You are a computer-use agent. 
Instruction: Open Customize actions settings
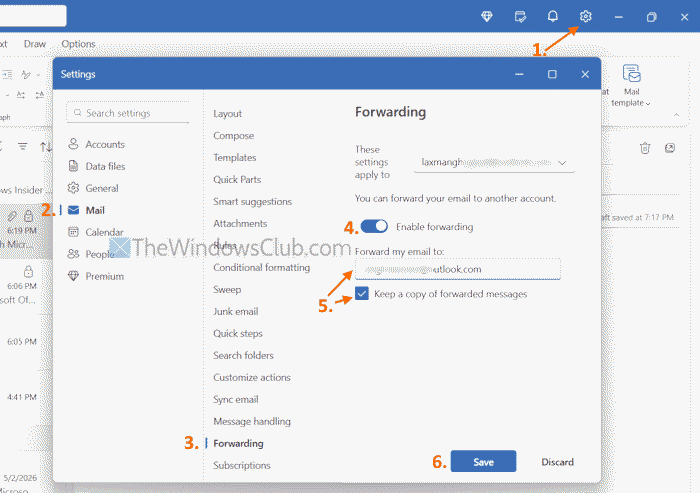coord(252,377)
